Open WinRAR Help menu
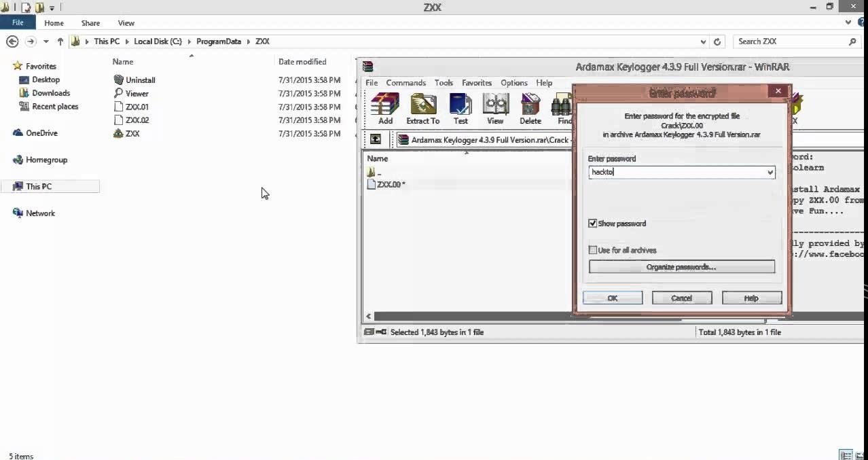The width and height of the screenshot is (868, 460). (x=544, y=83)
